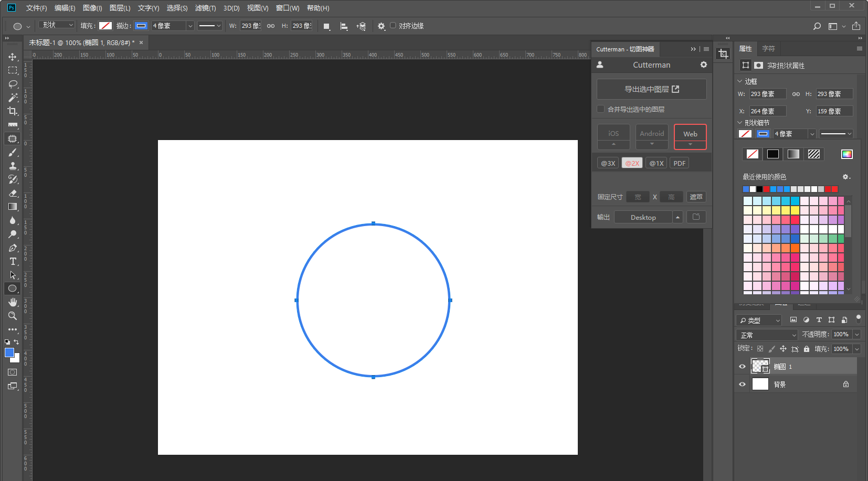Toggle the @1X export scale
Image resolution: width=868 pixels, height=481 pixels.
click(657, 163)
